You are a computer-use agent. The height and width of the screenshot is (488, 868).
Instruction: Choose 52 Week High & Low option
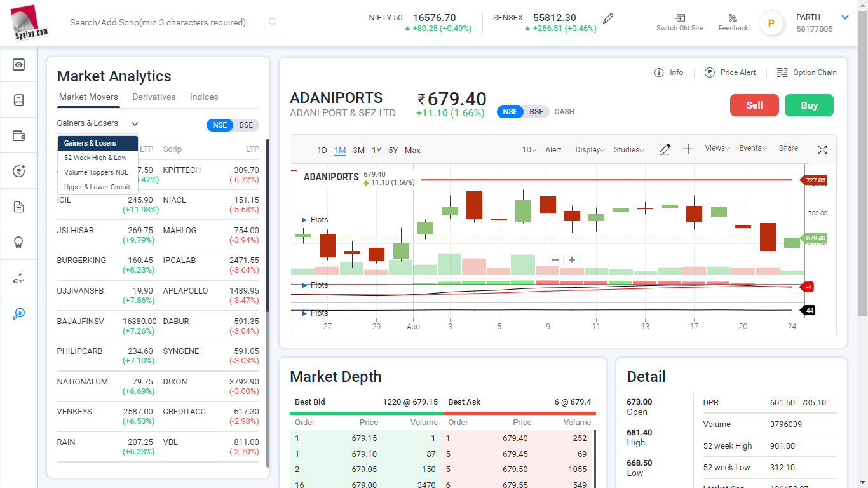point(98,158)
